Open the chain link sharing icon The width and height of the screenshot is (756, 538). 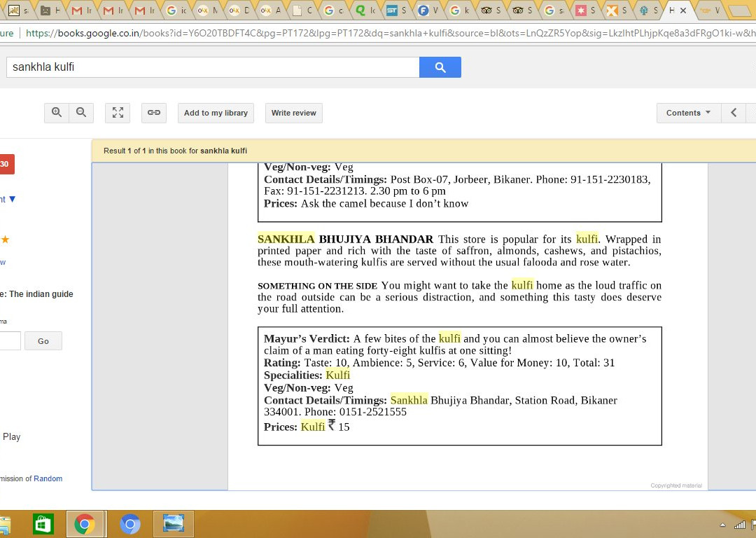pyautogui.click(x=154, y=112)
